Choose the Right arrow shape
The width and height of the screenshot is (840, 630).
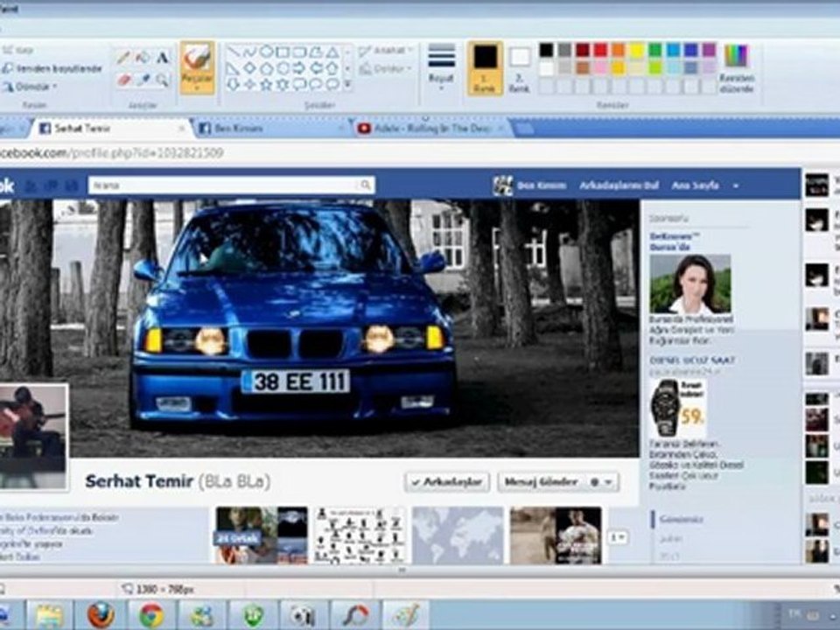coord(299,68)
